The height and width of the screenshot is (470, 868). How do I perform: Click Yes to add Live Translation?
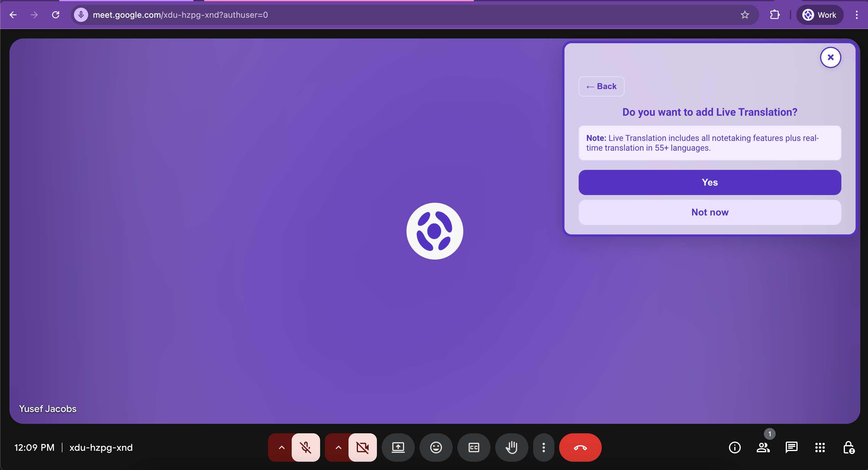pyautogui.click(x=710, y=182)
